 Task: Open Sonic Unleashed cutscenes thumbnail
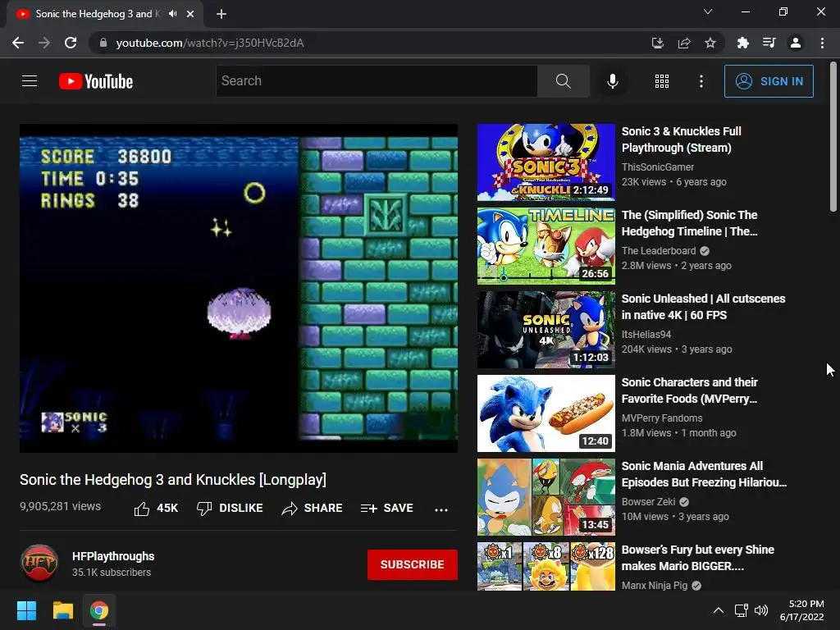point(546,330)
